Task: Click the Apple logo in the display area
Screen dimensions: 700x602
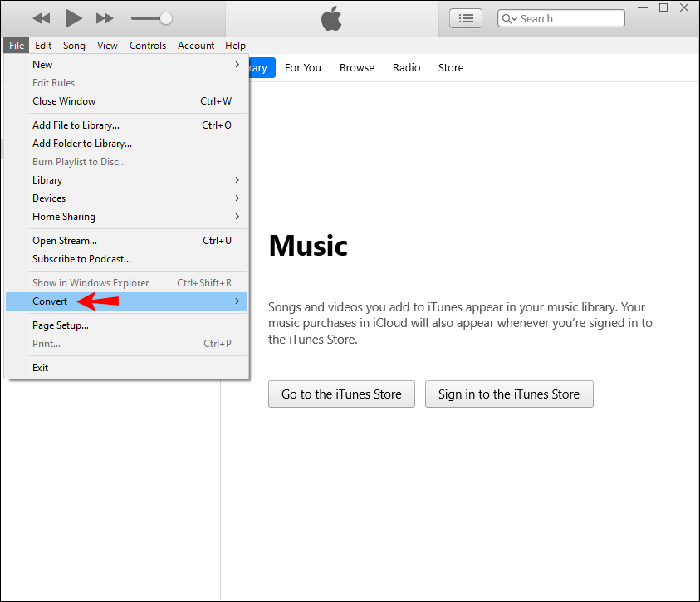Action: pos(331,19)
